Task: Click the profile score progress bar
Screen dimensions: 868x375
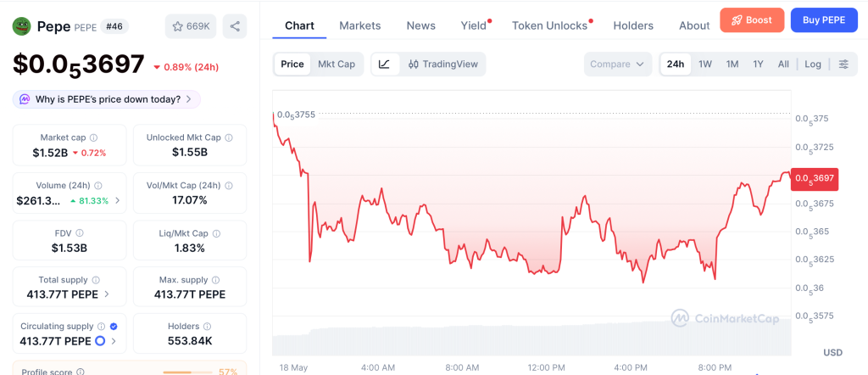Action: point(187,372)
